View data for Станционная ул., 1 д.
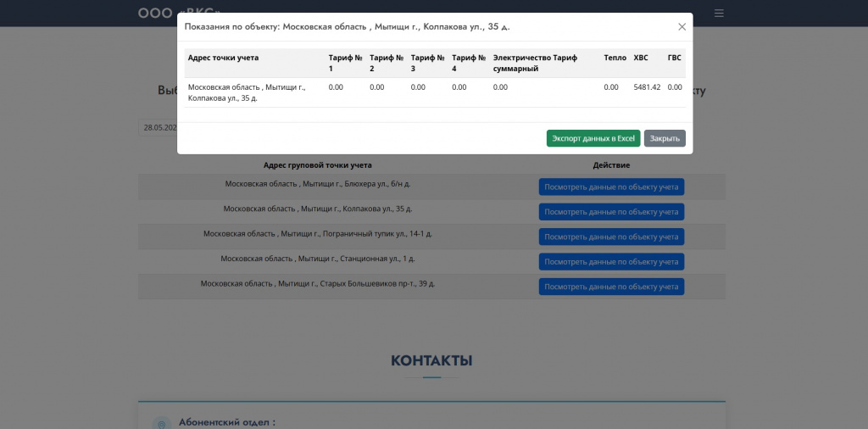The width and height of the screenshot is (868, 429). [612, 262]
